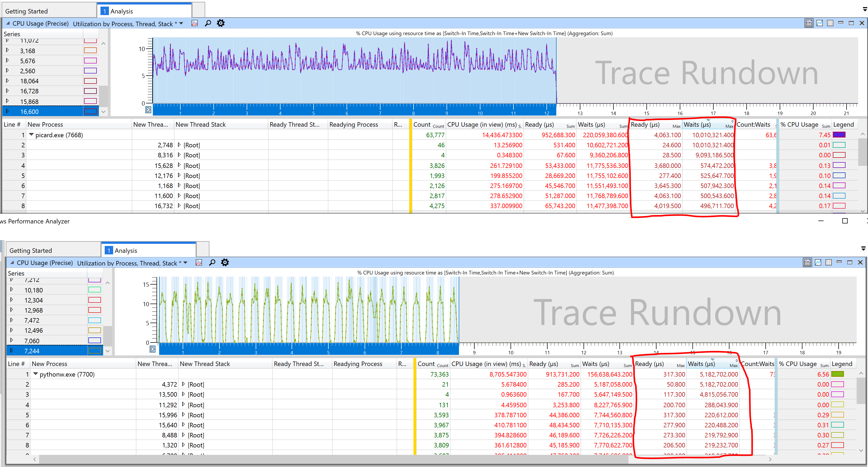Sort by Ready (µs) Max column in pythonw.exe table
This screenshot has height=467, width=868.
[x=660, y=364]
